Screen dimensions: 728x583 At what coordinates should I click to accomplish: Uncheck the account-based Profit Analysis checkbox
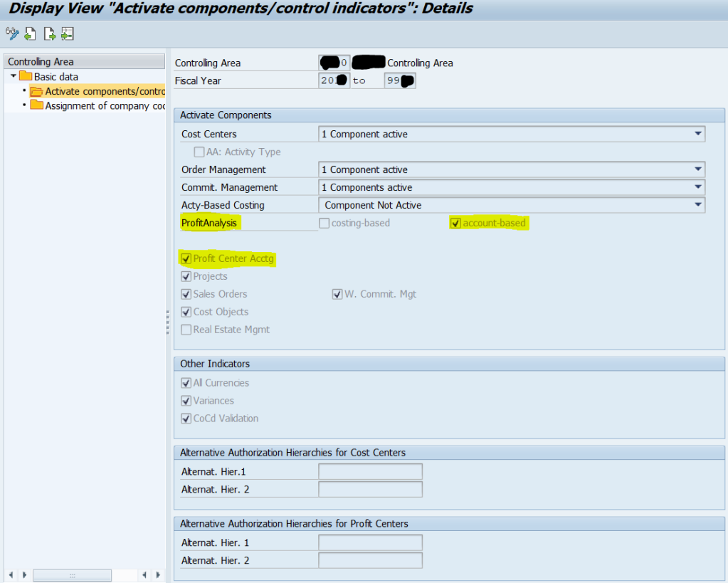(x=455, y=223)
